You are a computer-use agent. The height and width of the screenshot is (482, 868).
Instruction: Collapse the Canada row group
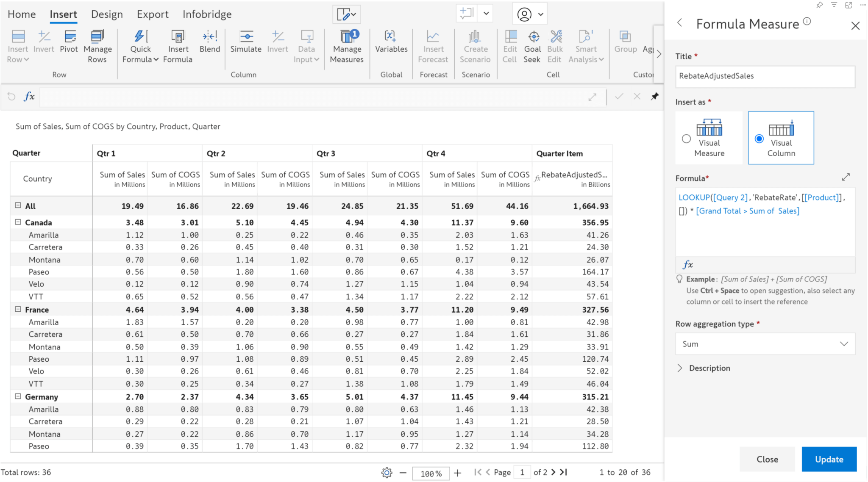(18, 222)
